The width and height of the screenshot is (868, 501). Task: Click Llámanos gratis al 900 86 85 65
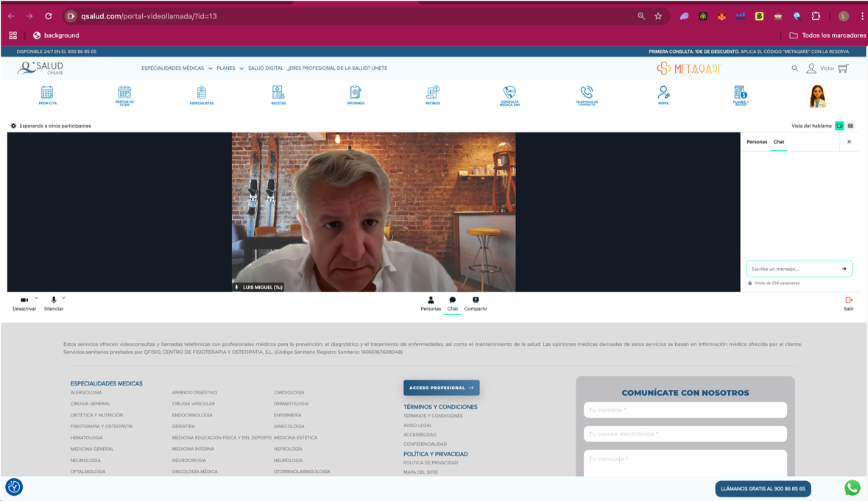(x=763, y=488)
